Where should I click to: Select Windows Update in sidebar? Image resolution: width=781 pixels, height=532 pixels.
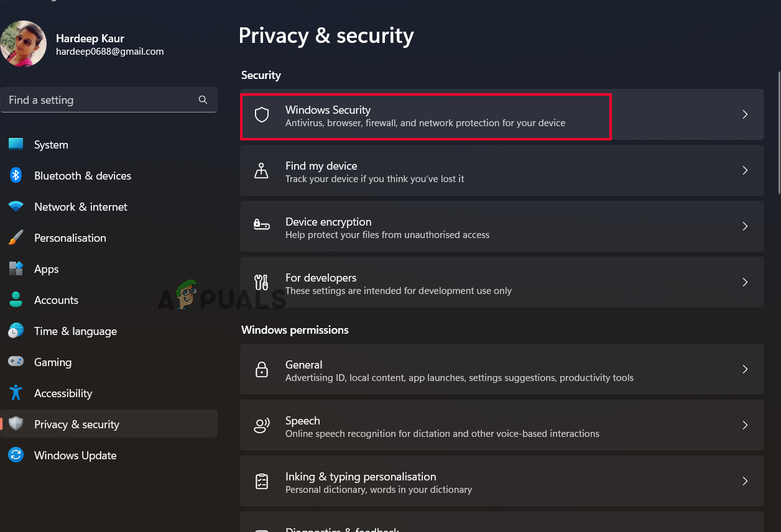(x=75, y=456)
